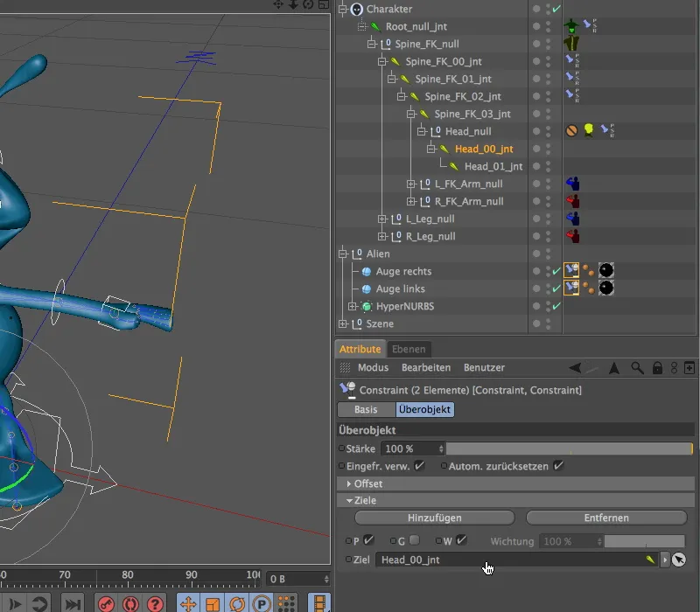The height and width of the screenshot is (612, 700).
Task: Toggle position keyframe recording move icon
Action: pyautogui.click(x=188, y=603)
